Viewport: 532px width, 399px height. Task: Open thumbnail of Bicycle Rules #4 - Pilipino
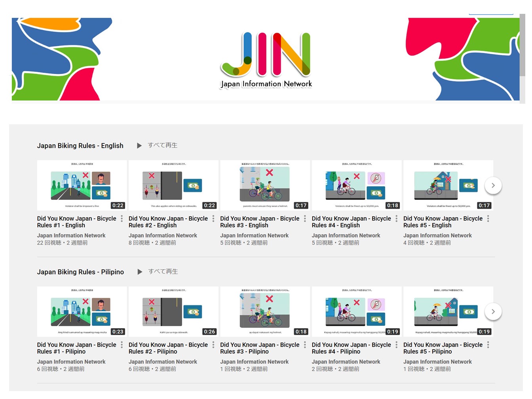tap(357, 312)
